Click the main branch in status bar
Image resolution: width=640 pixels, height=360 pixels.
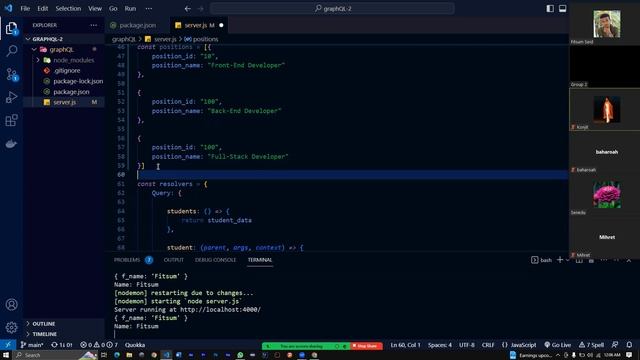(x=32, y=345)
